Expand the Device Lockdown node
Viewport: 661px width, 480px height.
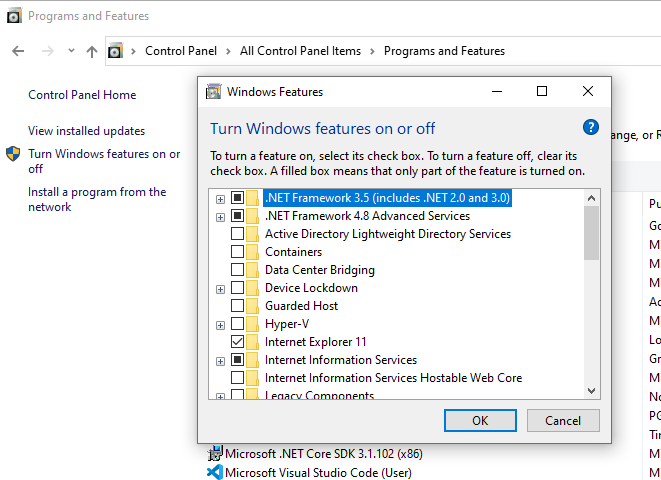click(x=220, y=289)
